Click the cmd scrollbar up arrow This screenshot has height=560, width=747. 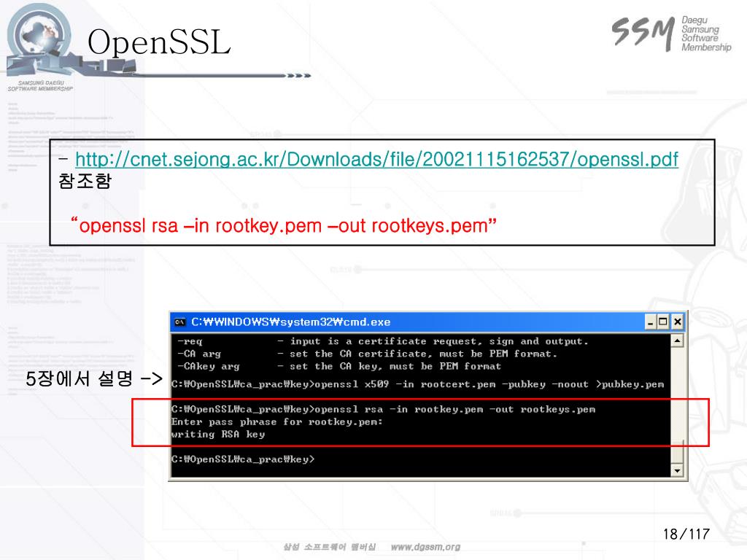(676, 341)
